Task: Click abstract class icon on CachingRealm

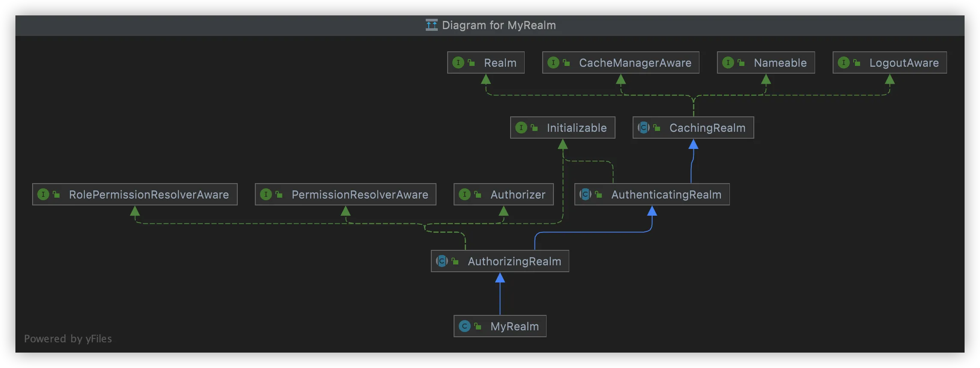Action: coord(643,128)
